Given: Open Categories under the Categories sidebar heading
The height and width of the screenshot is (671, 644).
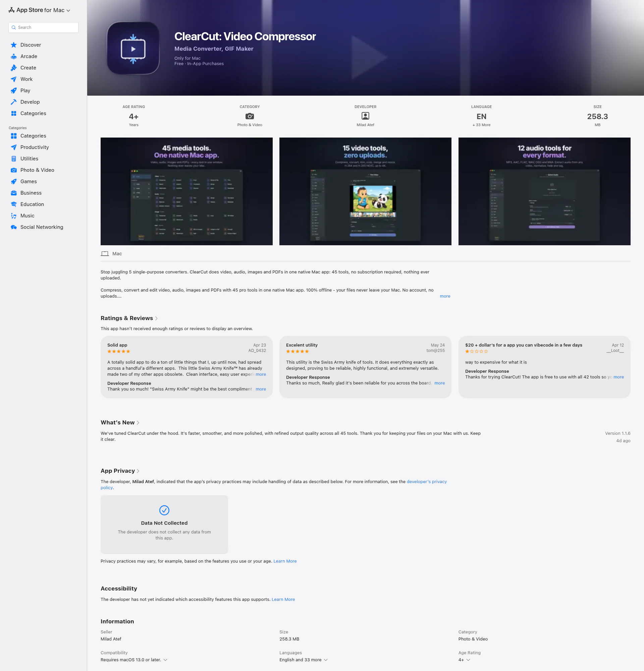Looking at the screenshot, I should 33,136.
